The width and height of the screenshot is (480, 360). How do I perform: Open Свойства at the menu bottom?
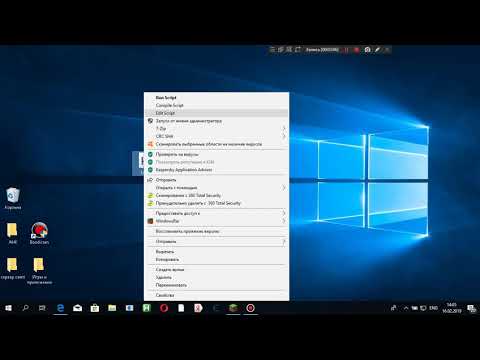coord(165,295)
